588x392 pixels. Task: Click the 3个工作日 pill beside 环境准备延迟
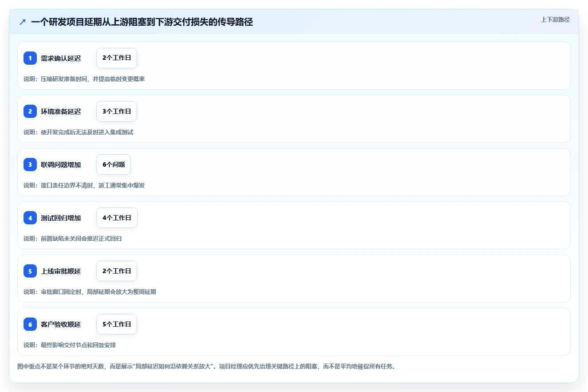[117, 111]
